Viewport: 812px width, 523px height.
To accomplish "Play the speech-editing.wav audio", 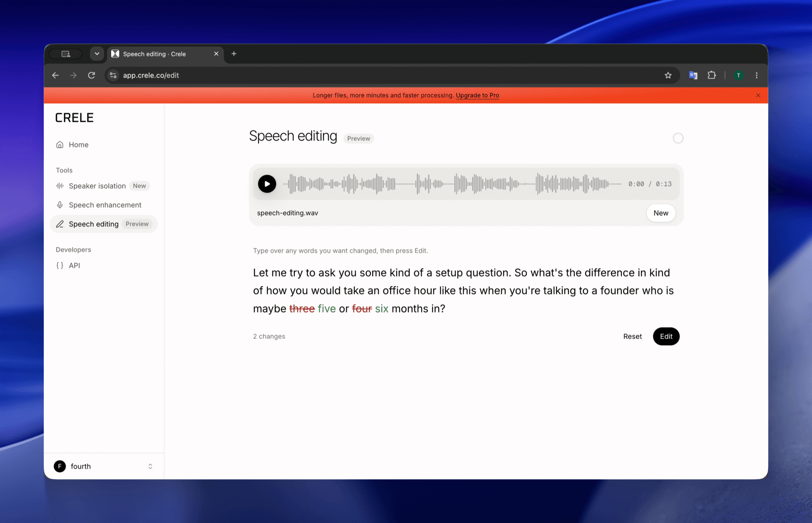I will click(267, 184).
